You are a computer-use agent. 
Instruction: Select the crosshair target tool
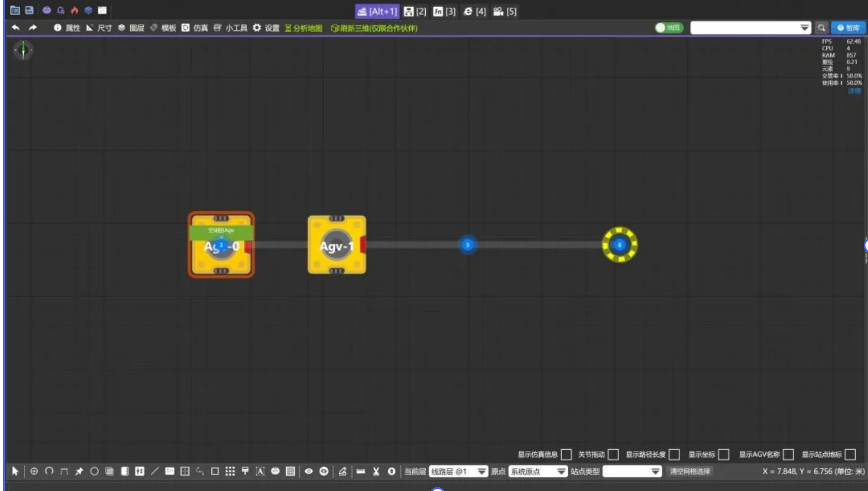tap(34, 471)
